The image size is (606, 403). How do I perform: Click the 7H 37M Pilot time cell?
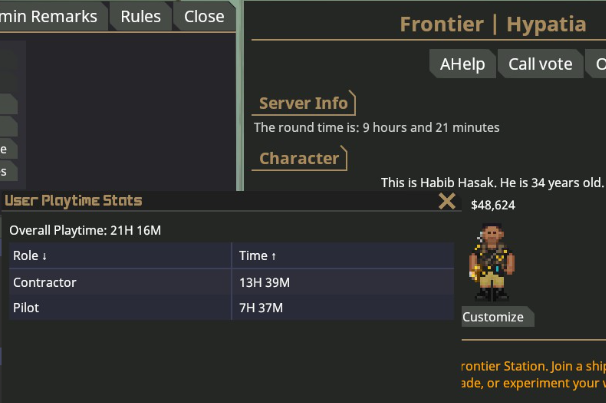point(261,308)
